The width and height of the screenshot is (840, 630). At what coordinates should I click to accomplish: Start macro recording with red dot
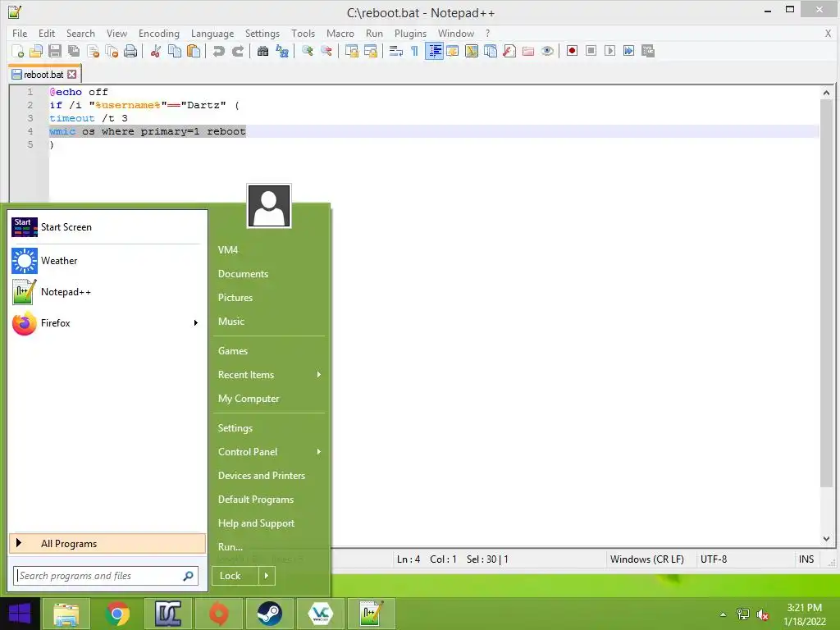pyautogui.click(x=572, y=51)
